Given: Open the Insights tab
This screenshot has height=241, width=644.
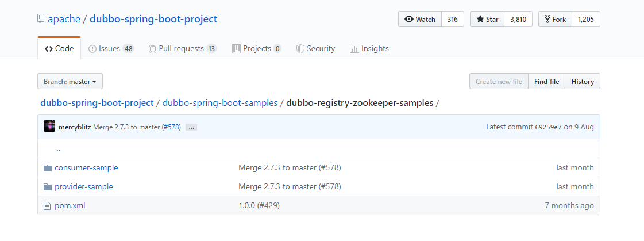Looking at the screenshot, I should (369, 48).
